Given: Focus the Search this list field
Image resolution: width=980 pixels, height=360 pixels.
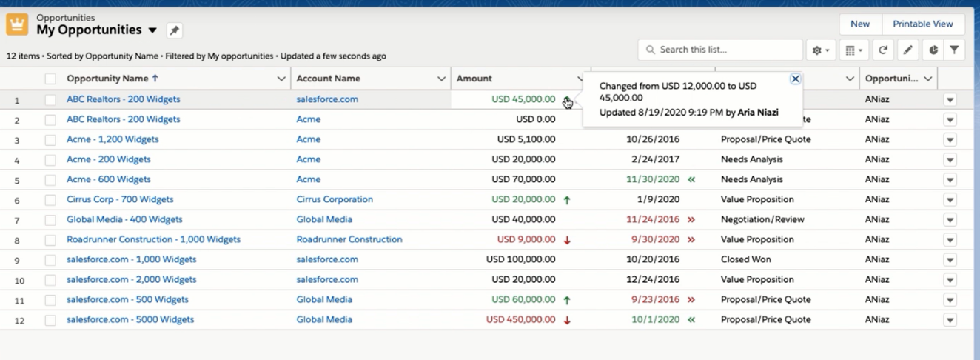Looking at the screenshot, I should (x=720, y=50).
